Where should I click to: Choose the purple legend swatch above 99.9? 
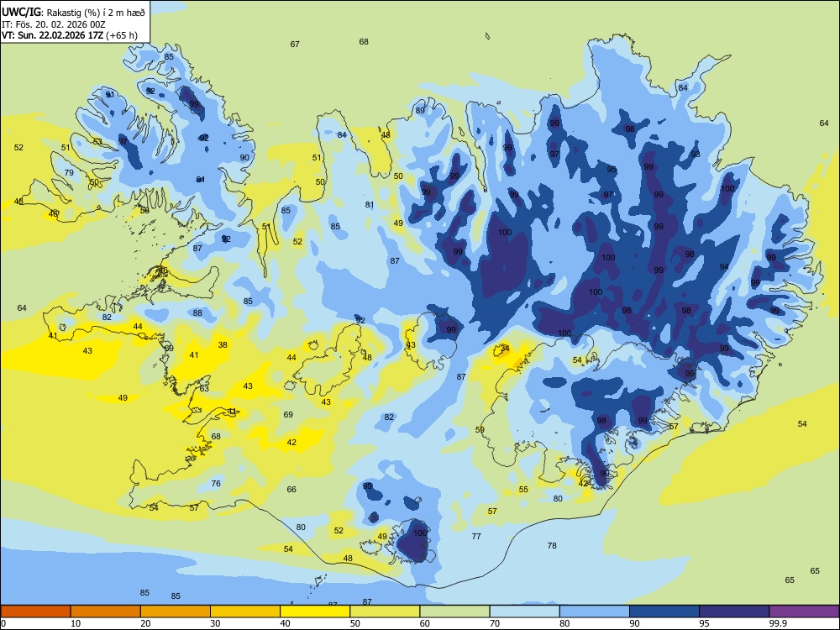tap(804, 612)
